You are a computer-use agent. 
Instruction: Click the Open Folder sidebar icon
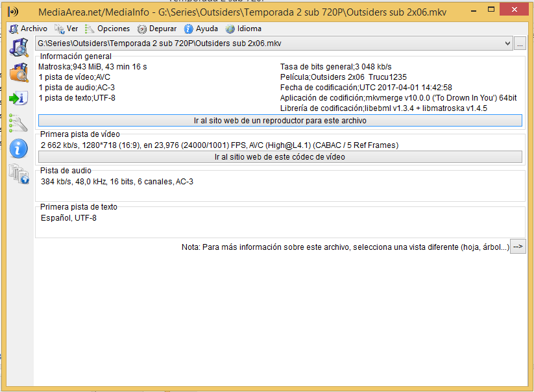pyautogui.click(x=19, y=73)
